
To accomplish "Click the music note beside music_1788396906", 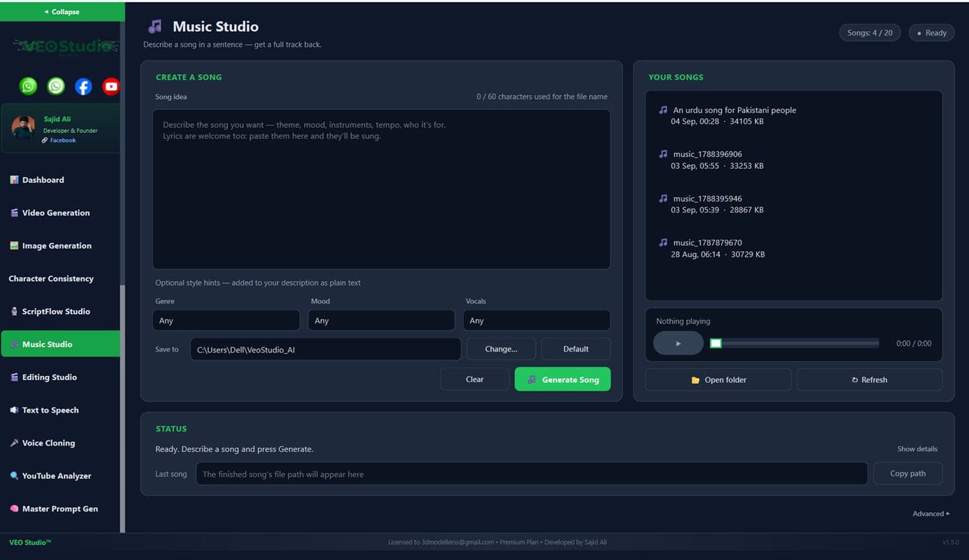I will pos(663,154).
